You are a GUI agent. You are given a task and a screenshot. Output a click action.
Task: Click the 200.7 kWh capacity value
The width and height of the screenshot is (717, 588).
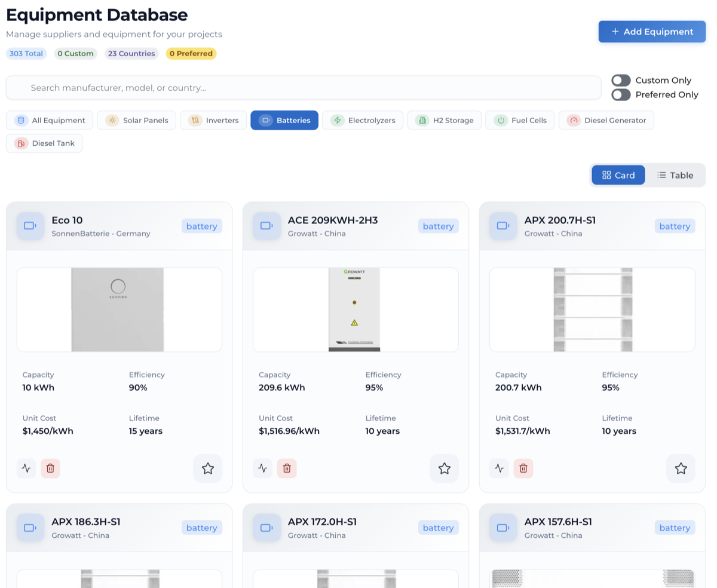click(x=519, y=387)
